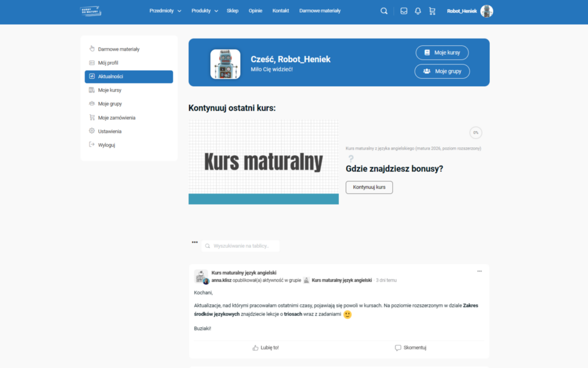Click the 0% course progress circle

tap(475, 133)
